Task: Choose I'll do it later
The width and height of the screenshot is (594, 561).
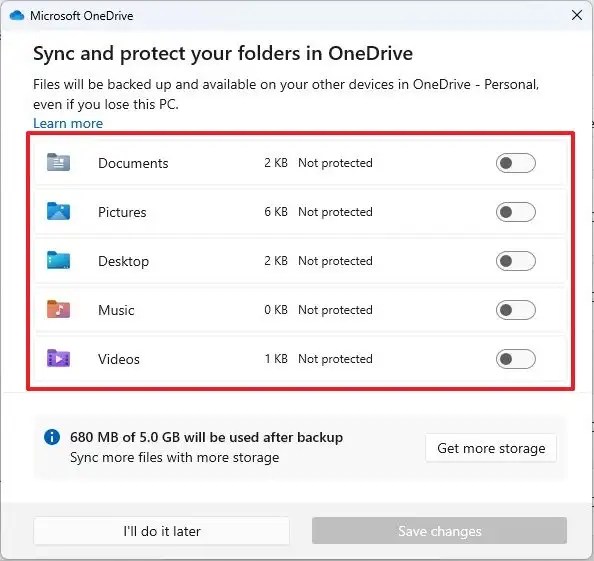Action: click(x=162, y=531)
